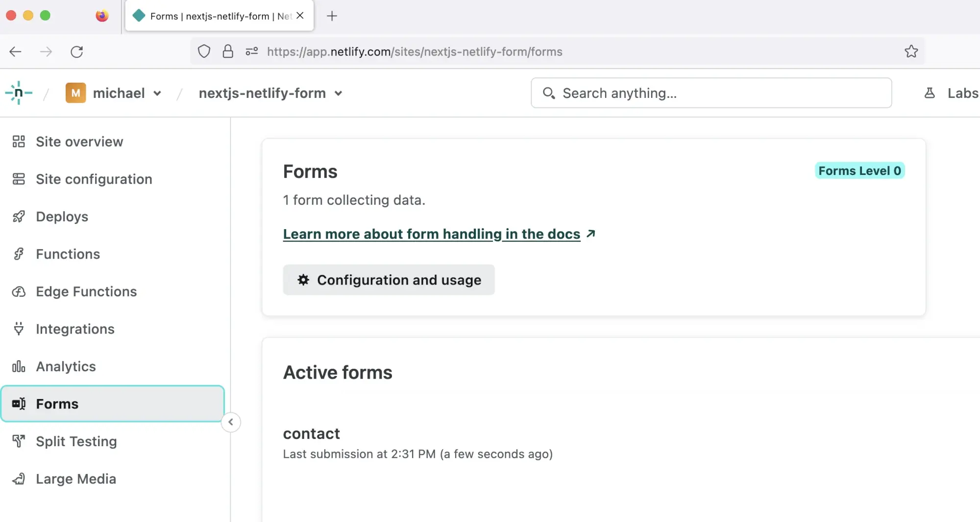Open the form handling docs link
The height and width of the screenshot is (522, 980).
[431, 234]
